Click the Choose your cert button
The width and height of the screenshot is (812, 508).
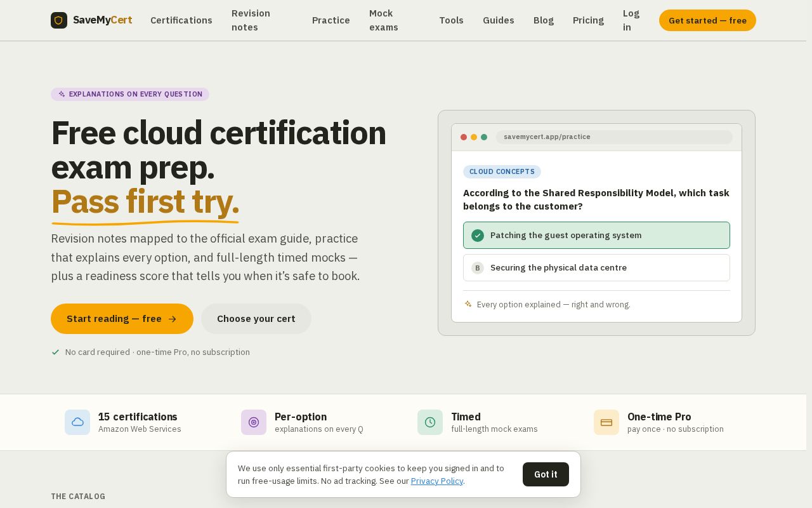click(256, 319)
